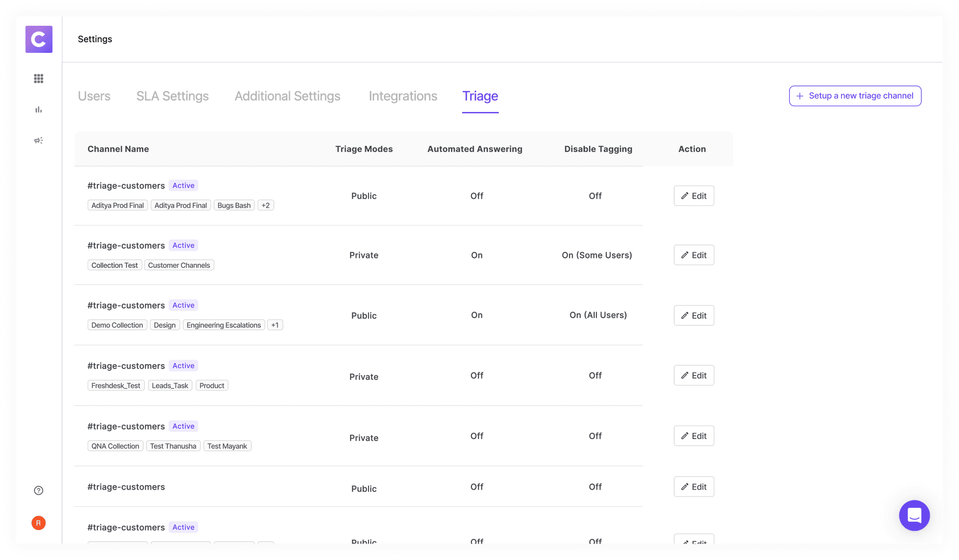
Task: Expand the +1 collections tag
Action: point(275,325)
